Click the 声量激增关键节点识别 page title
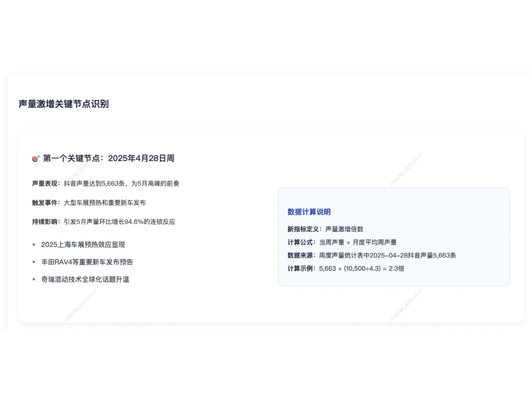532x399 pixels. [63, 104]
